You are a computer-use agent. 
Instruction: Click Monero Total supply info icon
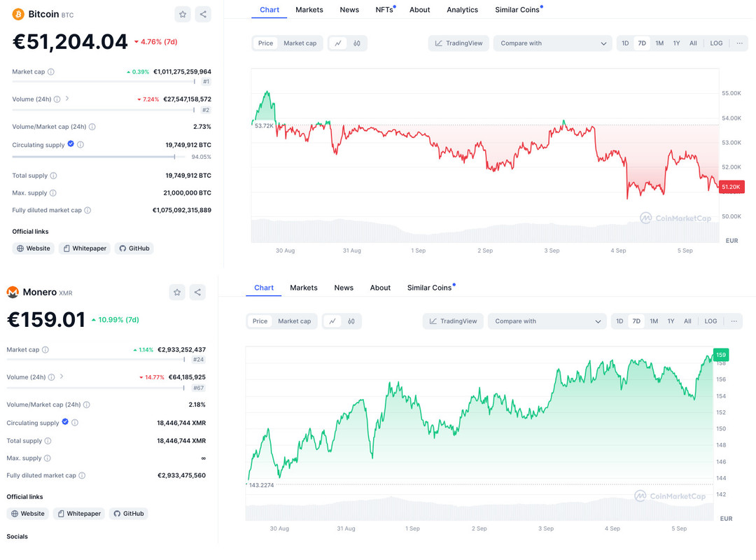click(x=48, y=441)
